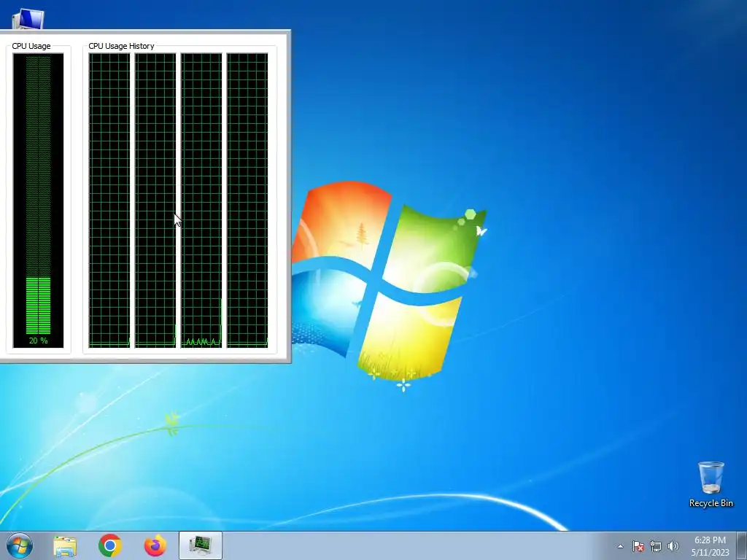Click the third CPU history graph with spikes
Image resolution: width=747 pixels, height=560 pixels.
[201, 201]
